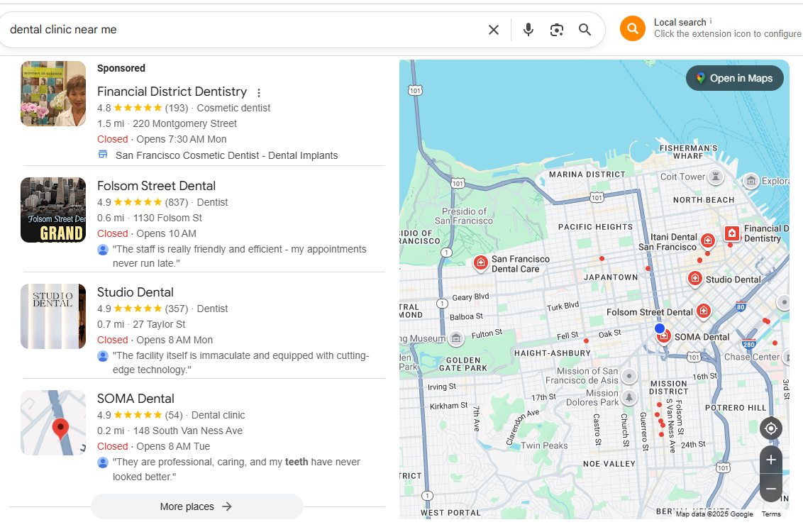Click the orange Local search extension icon
The image size is (803, 532).
tap(632, 28)
